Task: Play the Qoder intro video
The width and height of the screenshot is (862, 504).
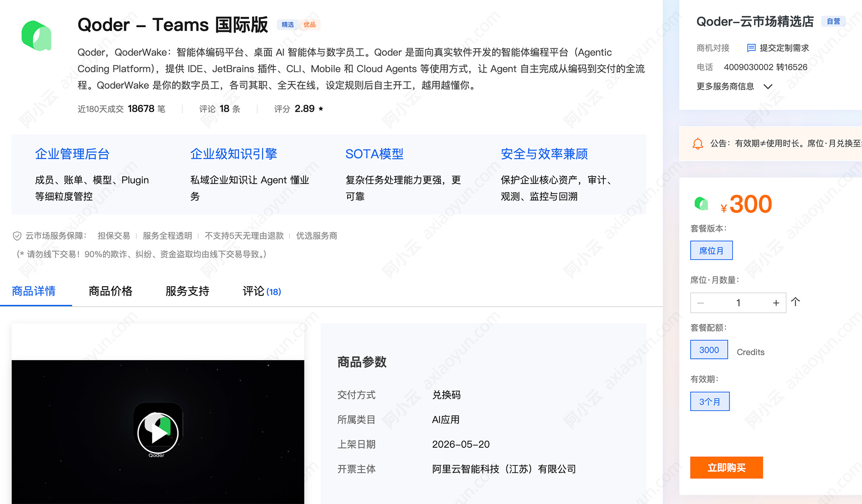Action: (x=158, y=432)
